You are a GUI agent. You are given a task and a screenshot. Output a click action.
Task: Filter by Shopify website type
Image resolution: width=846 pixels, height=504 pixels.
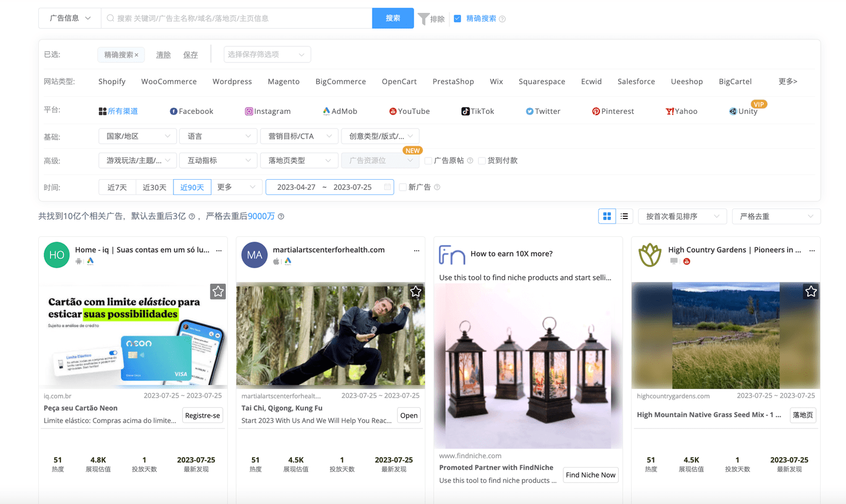point(112,82)
